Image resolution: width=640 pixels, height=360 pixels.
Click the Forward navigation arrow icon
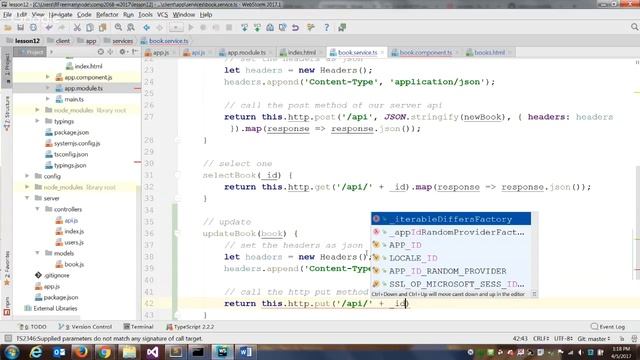point(159,27)
